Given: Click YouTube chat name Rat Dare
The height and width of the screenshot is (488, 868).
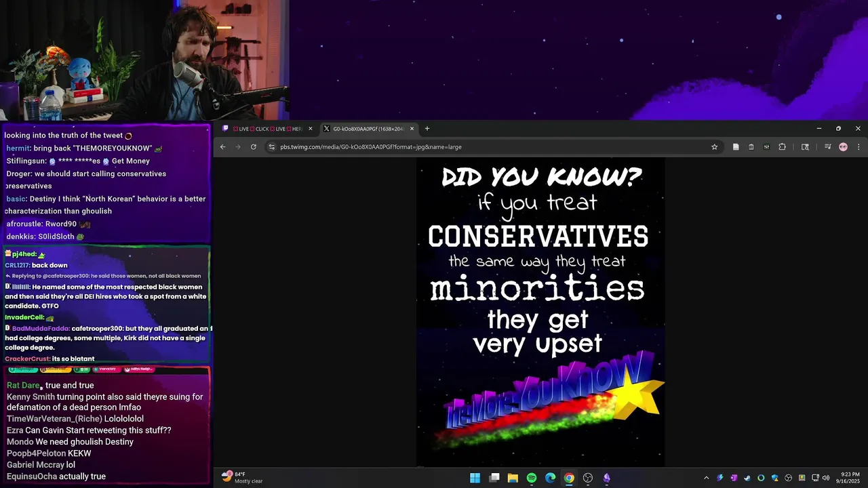Looking at the screenshot, I should pyautogui.click(x=23, y=386).
